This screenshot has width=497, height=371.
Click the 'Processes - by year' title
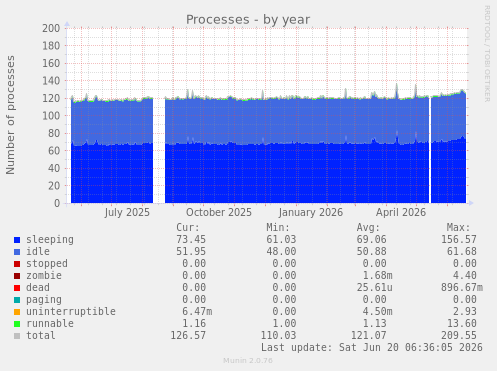click(248, 20)
